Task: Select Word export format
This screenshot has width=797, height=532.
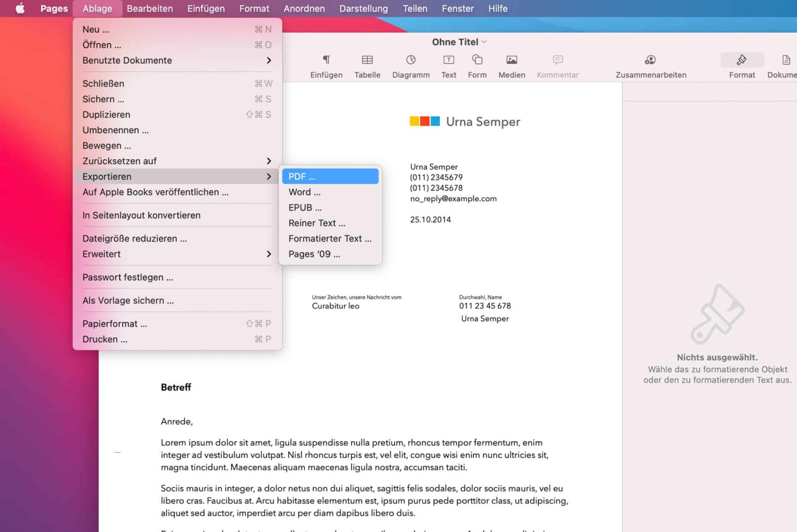Action: [305, 192]
